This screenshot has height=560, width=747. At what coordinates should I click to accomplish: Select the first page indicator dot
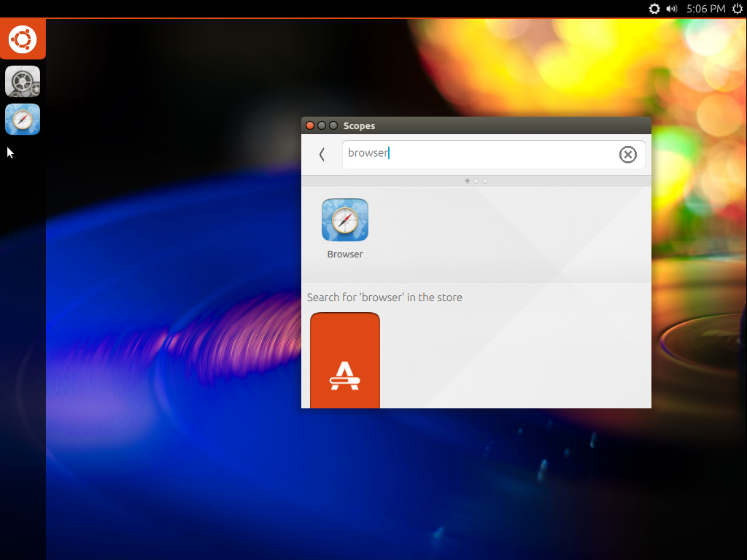click(x=468, y=181)
